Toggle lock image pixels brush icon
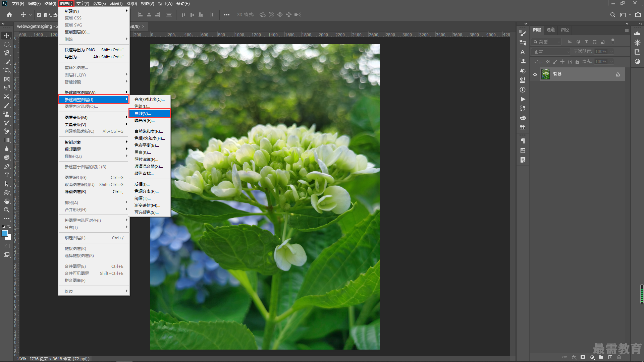Viewport: 644px width, 362px height. pyautogui.click(x=555, y=62)
